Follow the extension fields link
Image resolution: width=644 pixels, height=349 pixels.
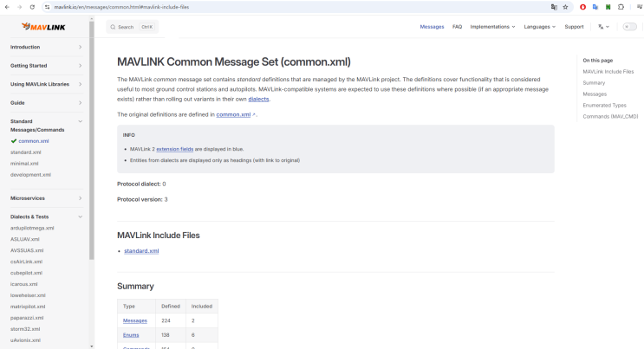tap(174, 149)
